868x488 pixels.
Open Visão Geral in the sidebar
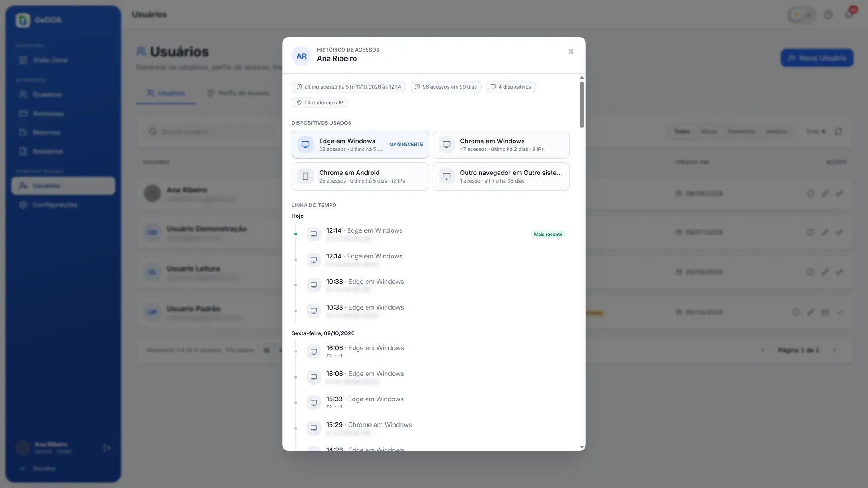coord(63,60)
